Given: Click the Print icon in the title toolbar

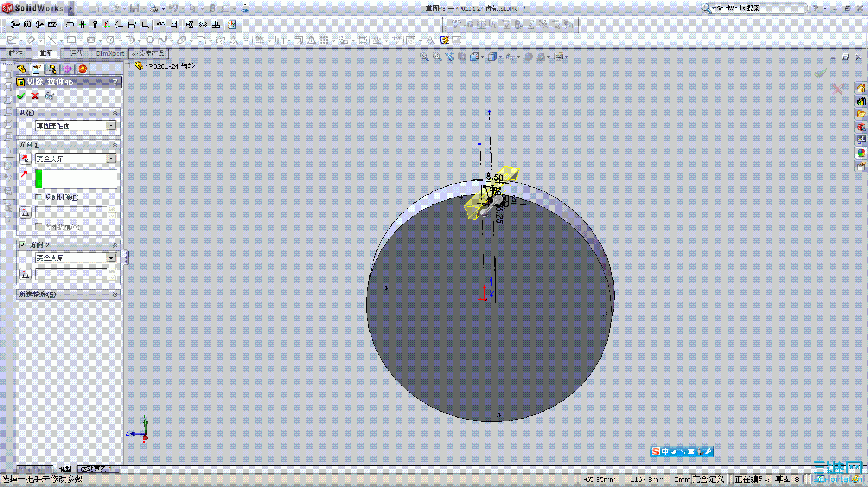Looking at the screenshot, I should pyautogui.click(x=154, y=8).
